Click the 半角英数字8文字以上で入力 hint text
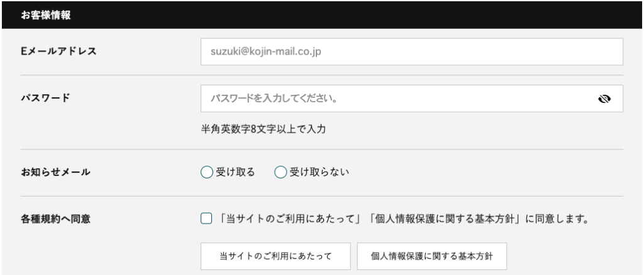Image resolution: width=644 pixels, height=275 pixels. point(263,129)
